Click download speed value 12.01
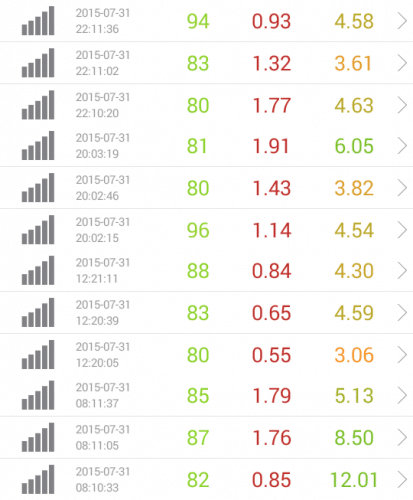 [354, 480]
